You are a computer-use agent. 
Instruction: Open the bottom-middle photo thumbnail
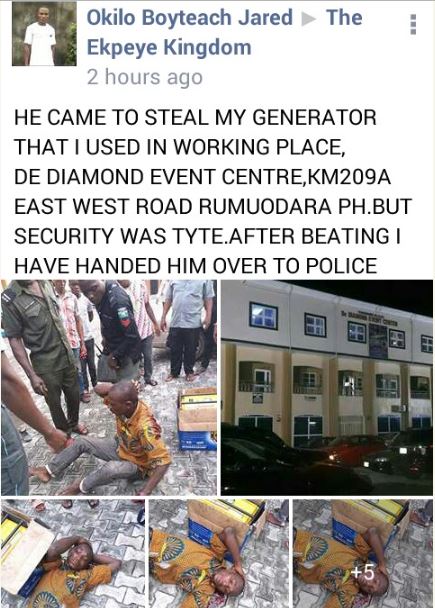click(x=219, y=553)
